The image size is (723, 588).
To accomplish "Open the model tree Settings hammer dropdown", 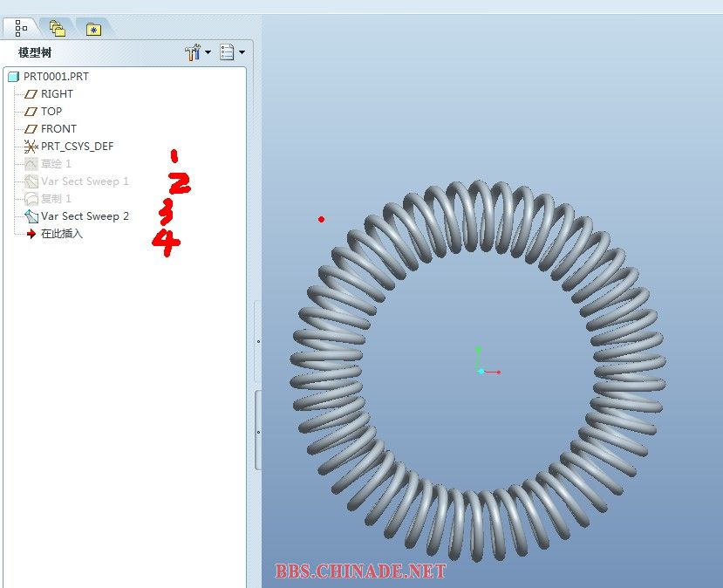I will point(197,53).
